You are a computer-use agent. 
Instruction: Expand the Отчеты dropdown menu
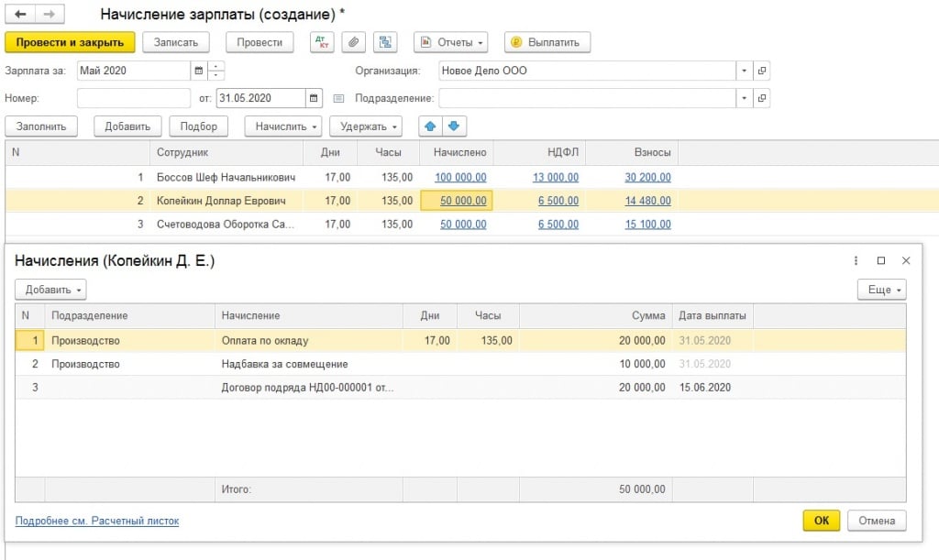[x=450, y=42]
